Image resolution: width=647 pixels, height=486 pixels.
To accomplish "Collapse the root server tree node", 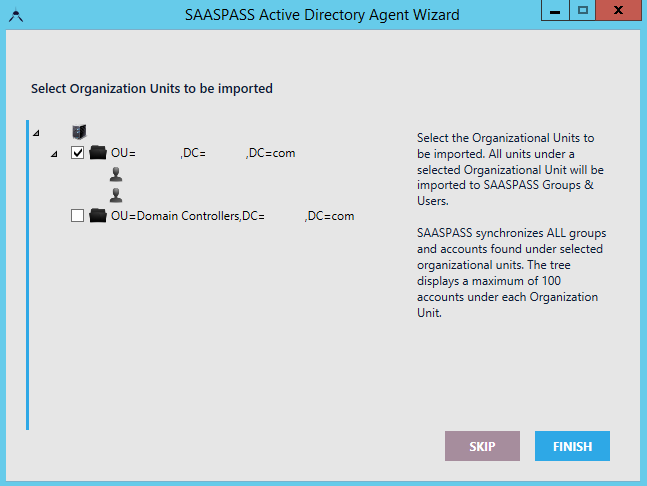I will click(36, 132).
